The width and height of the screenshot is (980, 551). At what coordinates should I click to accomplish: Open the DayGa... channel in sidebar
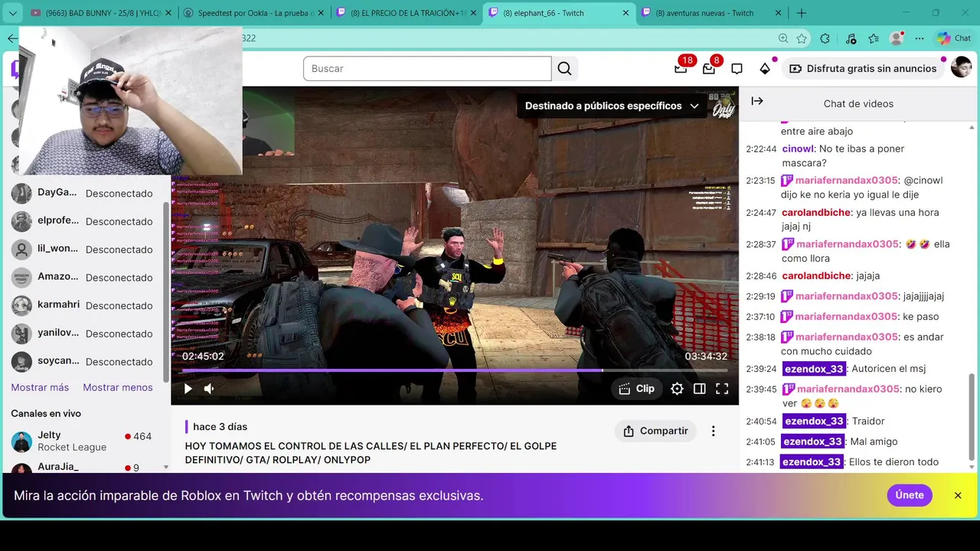coord(82,194)
